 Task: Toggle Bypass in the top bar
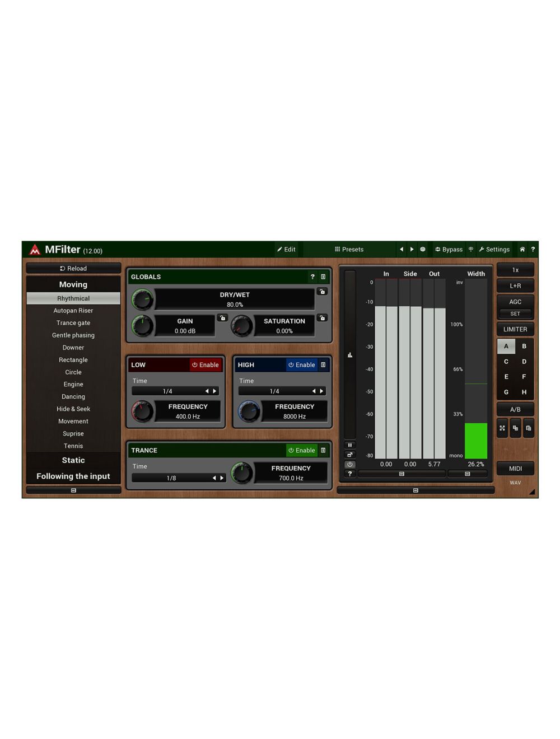[x=449, y=249]
